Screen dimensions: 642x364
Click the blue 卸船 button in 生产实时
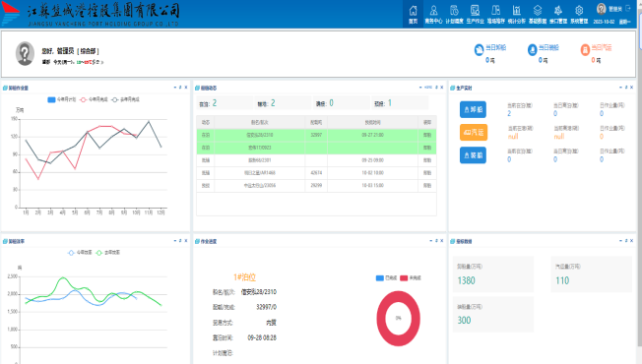pyautogui.click(x=474, y=109)
